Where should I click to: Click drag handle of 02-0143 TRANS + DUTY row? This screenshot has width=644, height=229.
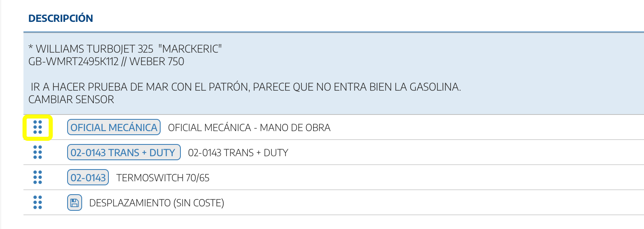[38, 152]
